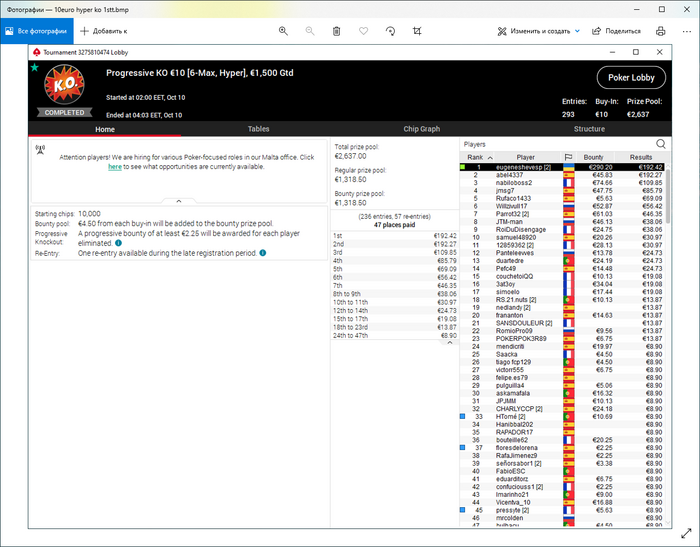
Task: Sort by Player column header
Action: [x=525, y=157]
